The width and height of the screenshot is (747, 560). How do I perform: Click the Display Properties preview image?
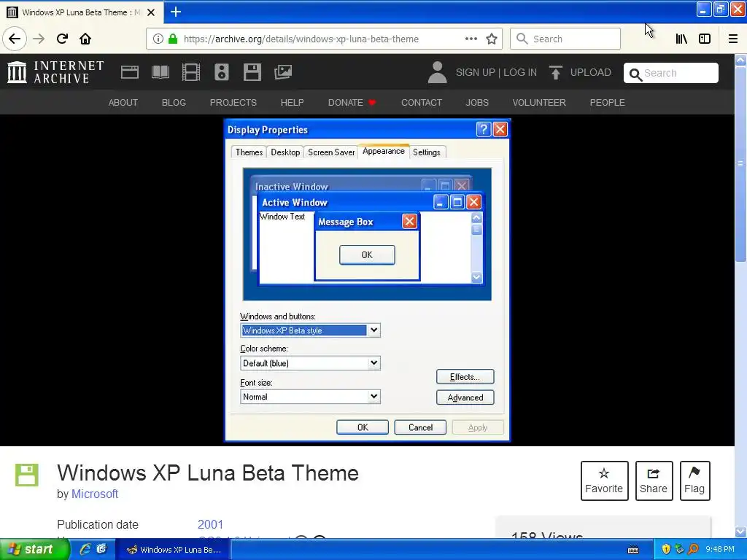point(367,281)
